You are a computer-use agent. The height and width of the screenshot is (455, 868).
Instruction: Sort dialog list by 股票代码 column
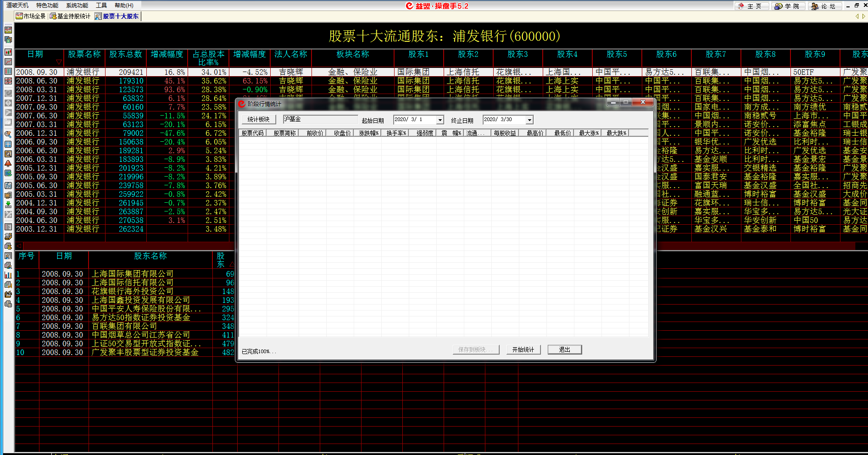(253, 133)
